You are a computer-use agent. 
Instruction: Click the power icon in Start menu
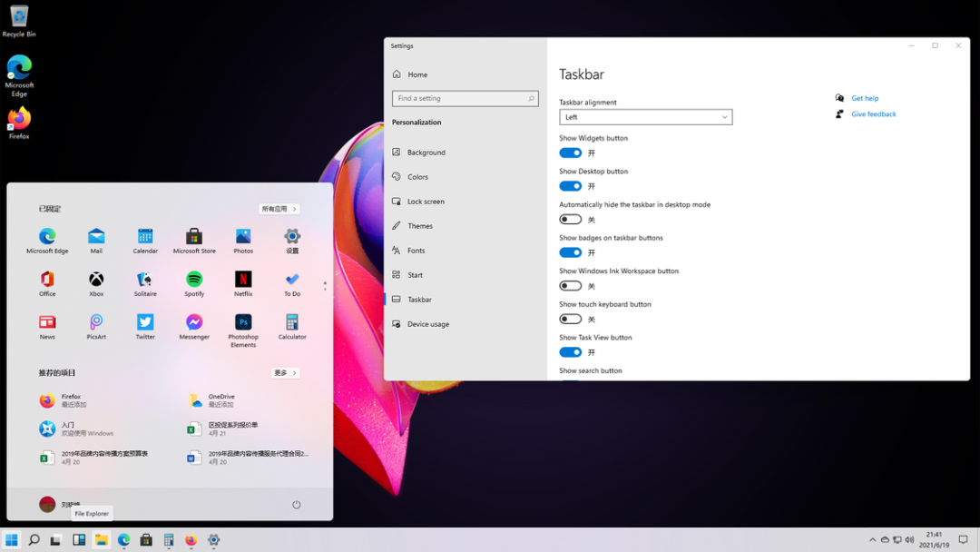point(296,505)
